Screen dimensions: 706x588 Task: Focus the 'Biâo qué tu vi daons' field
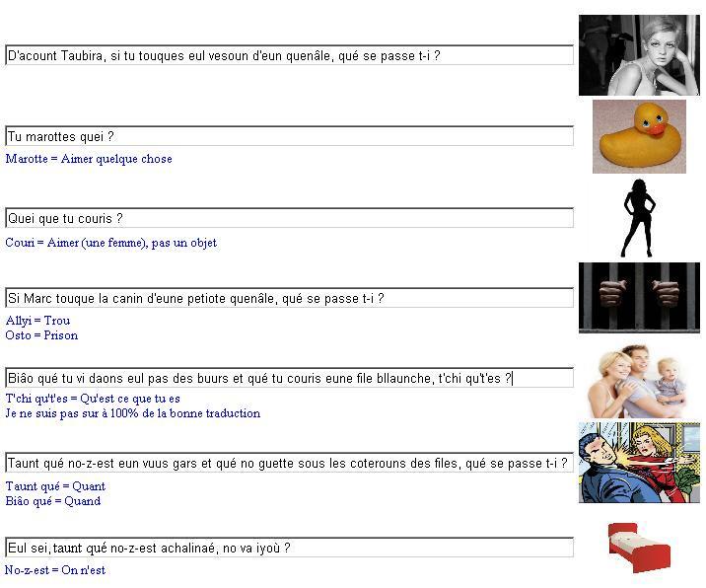[x=290, y=378]
